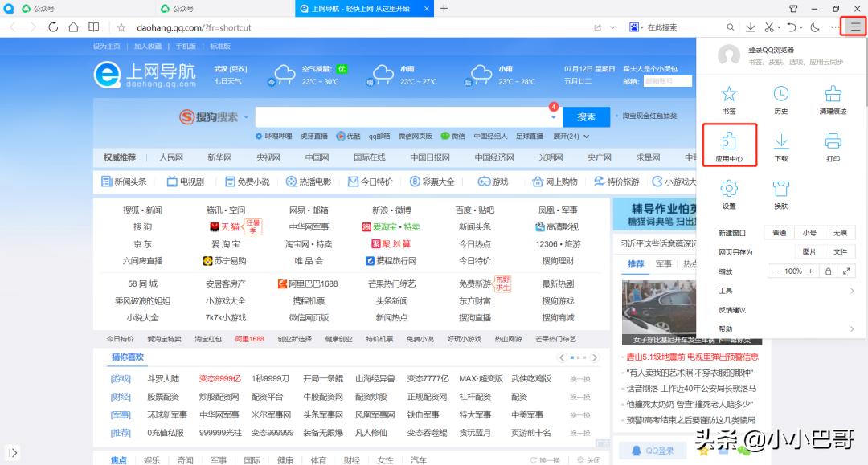Image resolution: width=868 pixels, height=465 pixels.
Task: Click the QQ登录 login button
Action: (653, 449)
